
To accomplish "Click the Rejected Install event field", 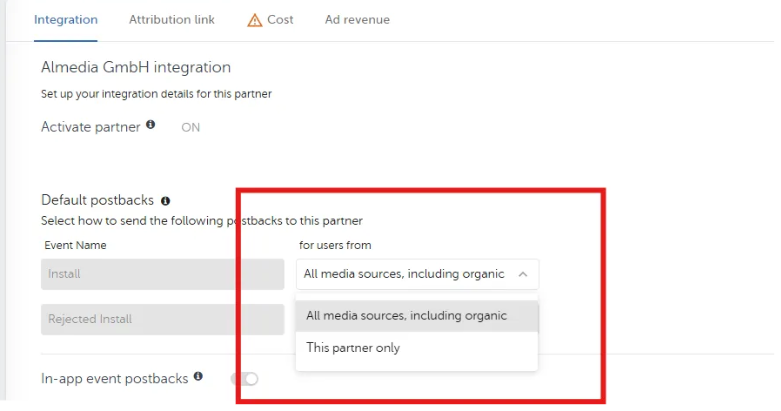I will pos(162,319).
